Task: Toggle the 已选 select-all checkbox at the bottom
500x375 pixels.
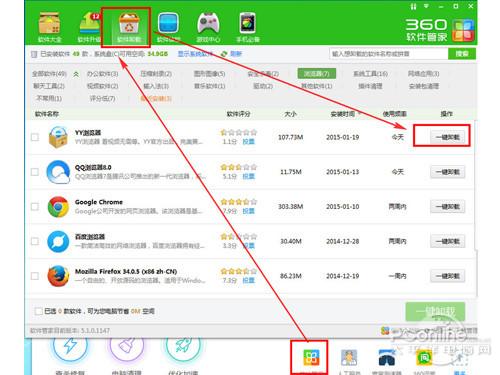Action: pos(38,311)
